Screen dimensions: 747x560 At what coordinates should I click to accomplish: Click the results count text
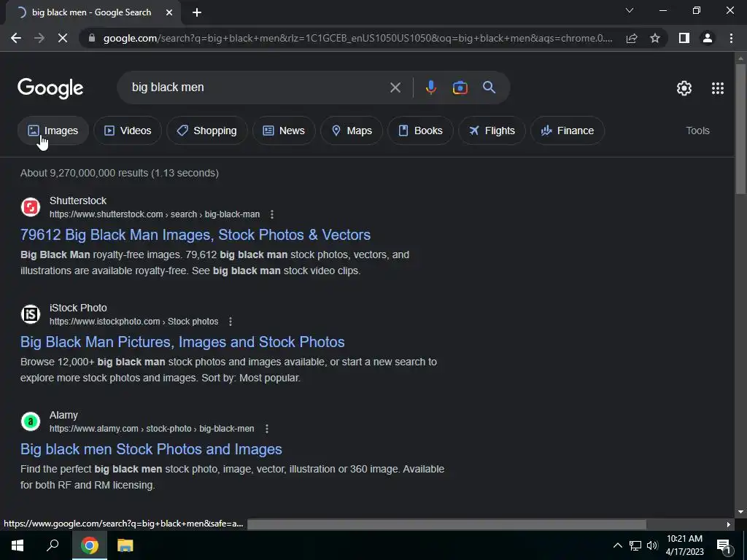[x=120, y=173]
